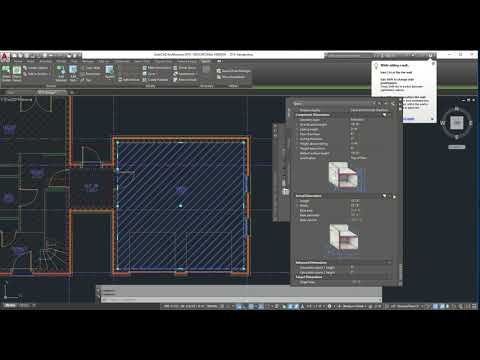Toggle the illustration icon in Actual Dimensions header
The image size is (480, 360).
[384, 196]
